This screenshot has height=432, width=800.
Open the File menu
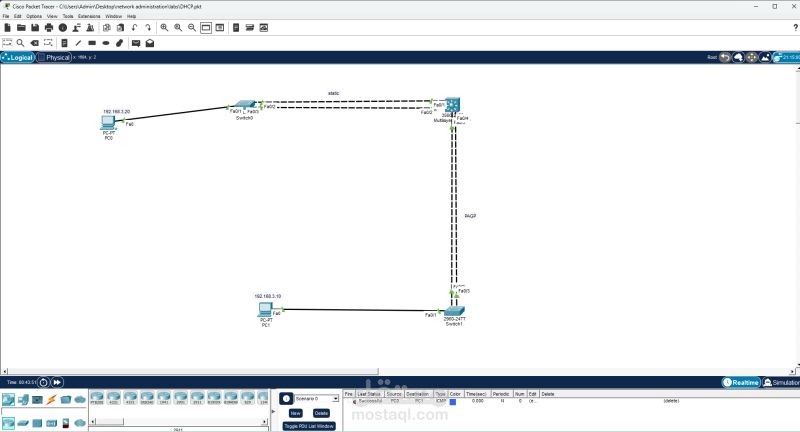point(6,16)
